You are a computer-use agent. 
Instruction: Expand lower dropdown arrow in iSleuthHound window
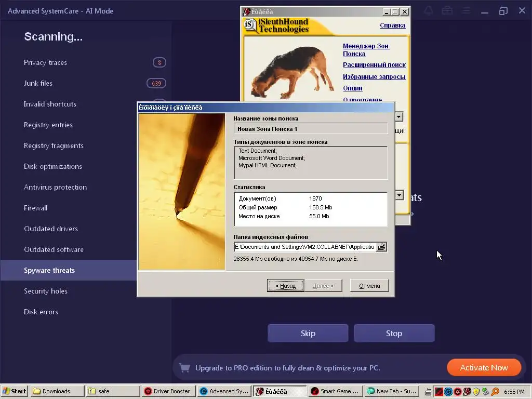(x=400, y=195)
